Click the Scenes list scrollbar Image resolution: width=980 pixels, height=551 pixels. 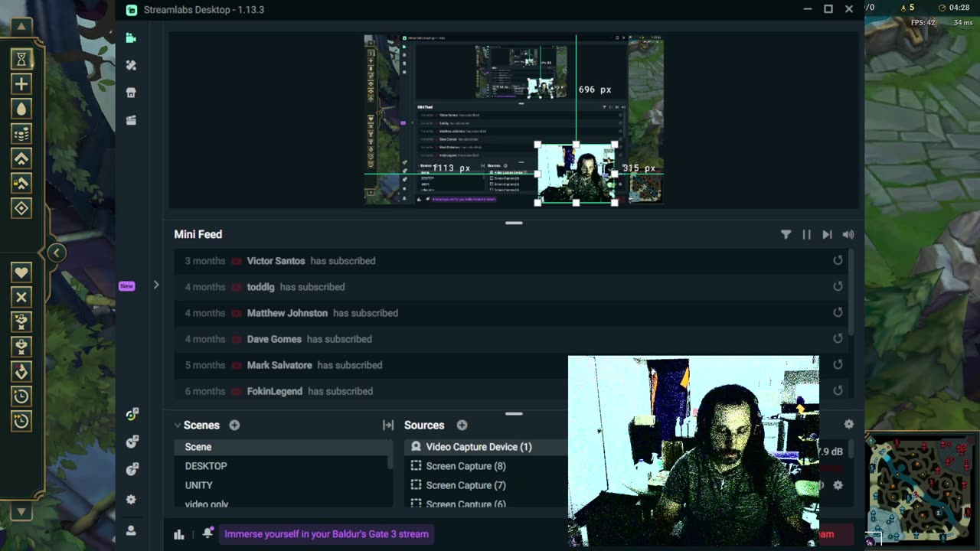pyautogui.click(x=390, y=453)
